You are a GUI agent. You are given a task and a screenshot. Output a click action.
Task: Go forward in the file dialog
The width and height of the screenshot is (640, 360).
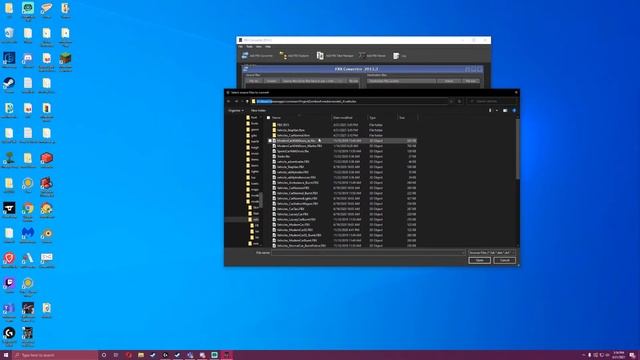[x=236, y=101]
